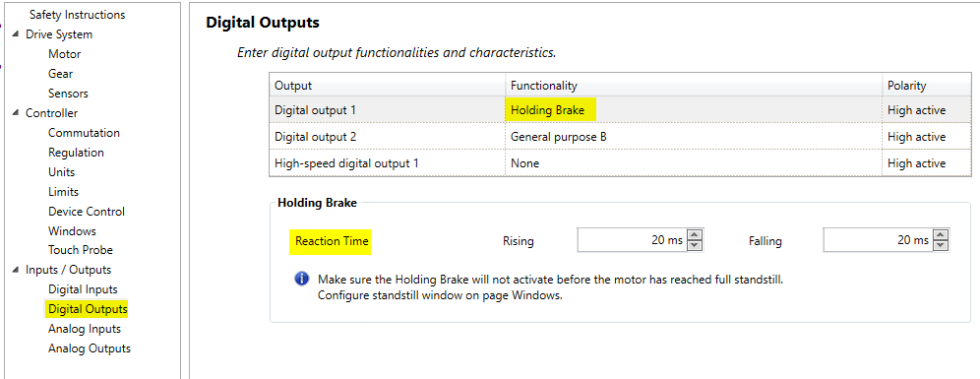This screenshot has width=980, height=379.
Task: Increase Rising reaction time with up arrow
Action: [695, 235]
